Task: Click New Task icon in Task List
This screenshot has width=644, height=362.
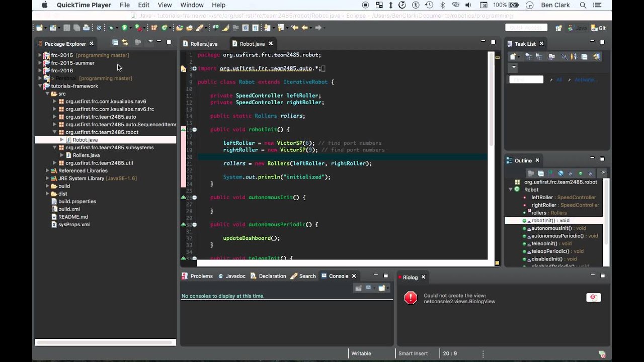Action: (x=513, y=56)
